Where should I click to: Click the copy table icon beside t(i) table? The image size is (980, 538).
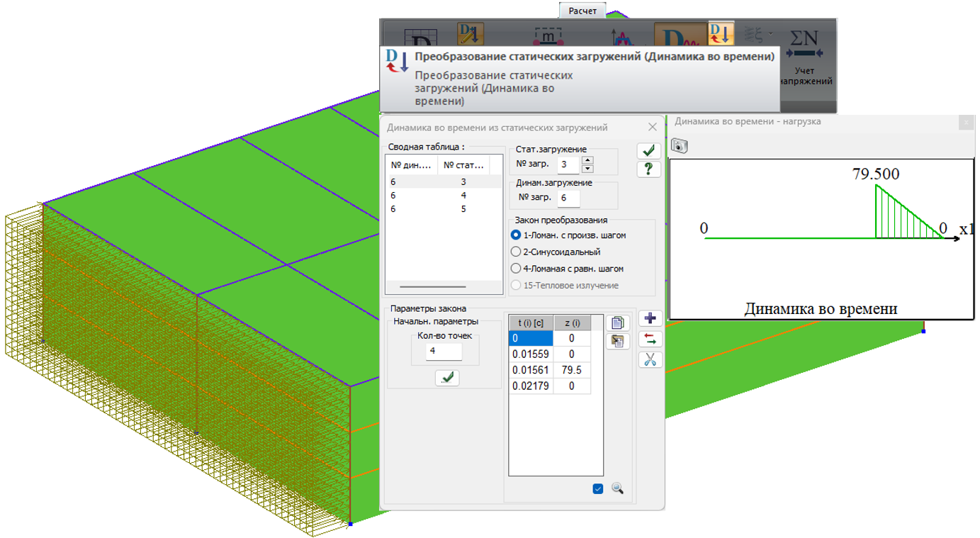coord(618,323)
